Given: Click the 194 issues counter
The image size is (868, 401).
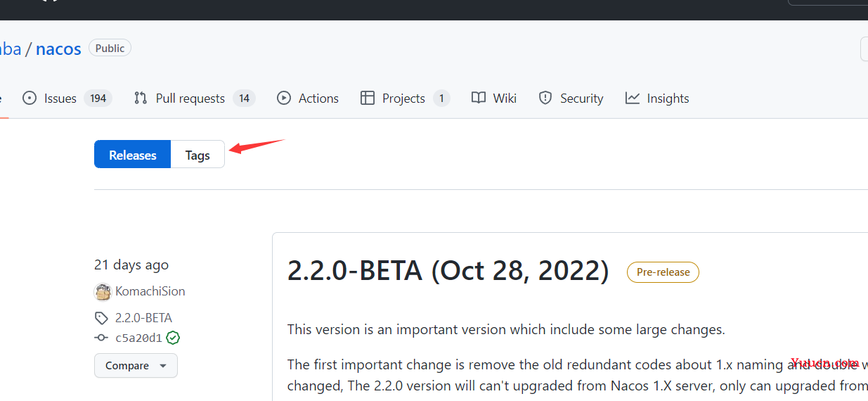Looking at the screenshot, I should [98, 98].
